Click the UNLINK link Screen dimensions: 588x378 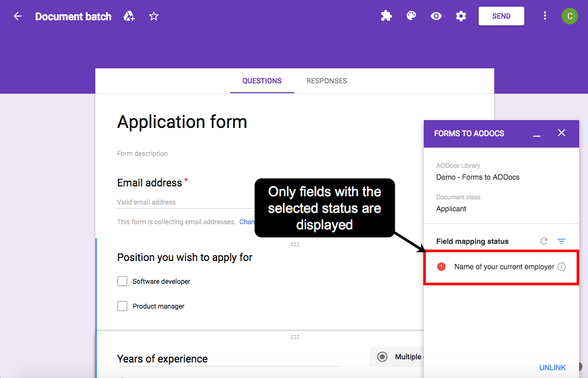(x=552, y=368)
